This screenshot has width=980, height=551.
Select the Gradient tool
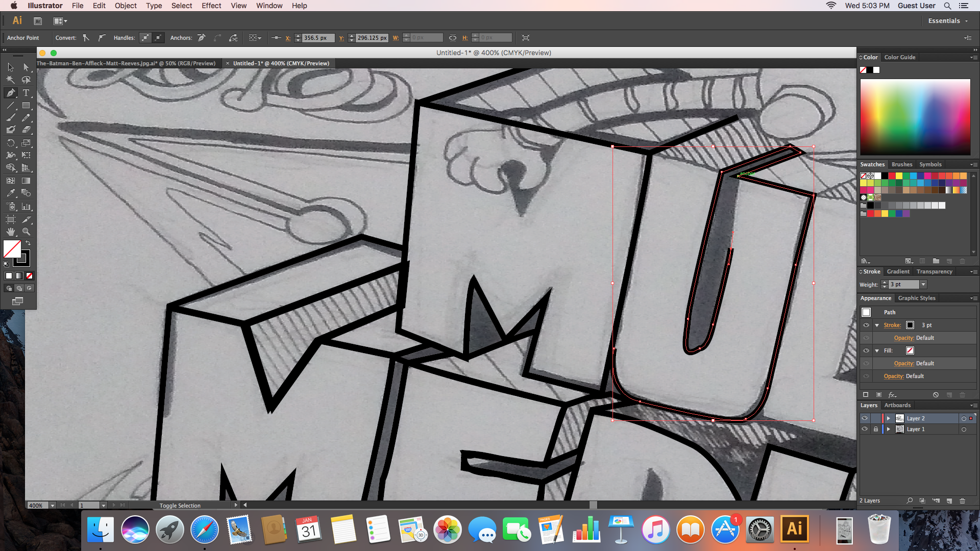pos(26,181)
